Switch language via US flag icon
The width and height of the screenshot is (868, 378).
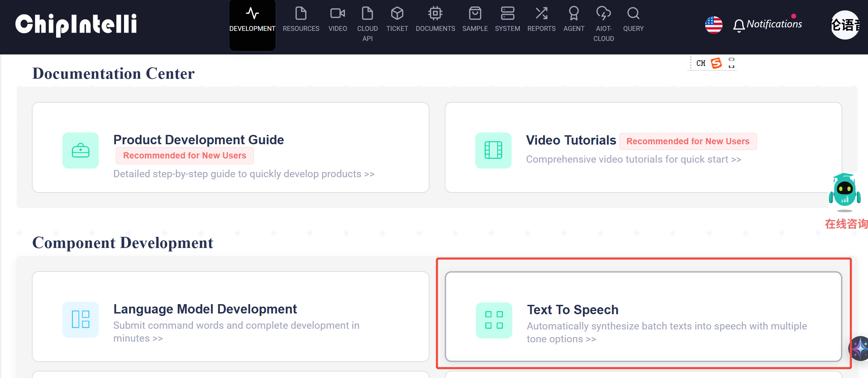coord(714,25)
